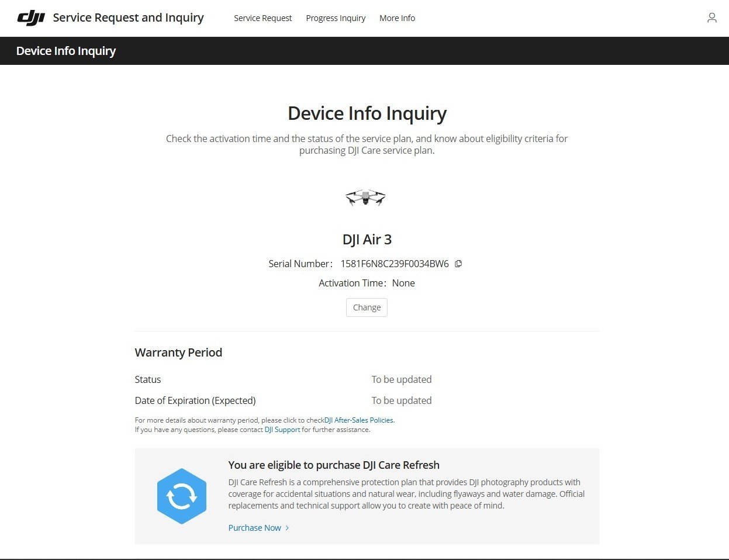The width and height of the screenshot is (729, 560).
Task: Click the DJI logo in the header
Action: click(x=31, y=18)
